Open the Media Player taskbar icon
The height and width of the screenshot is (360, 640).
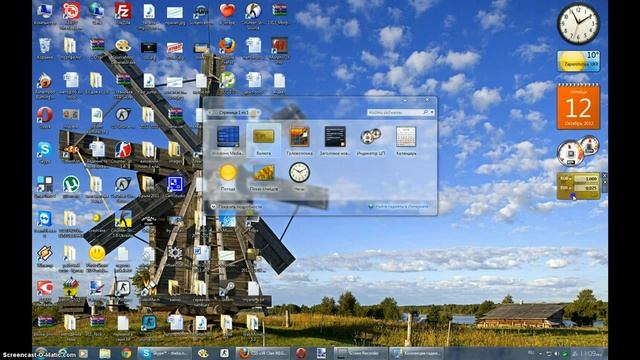click(x=83, y=353)
